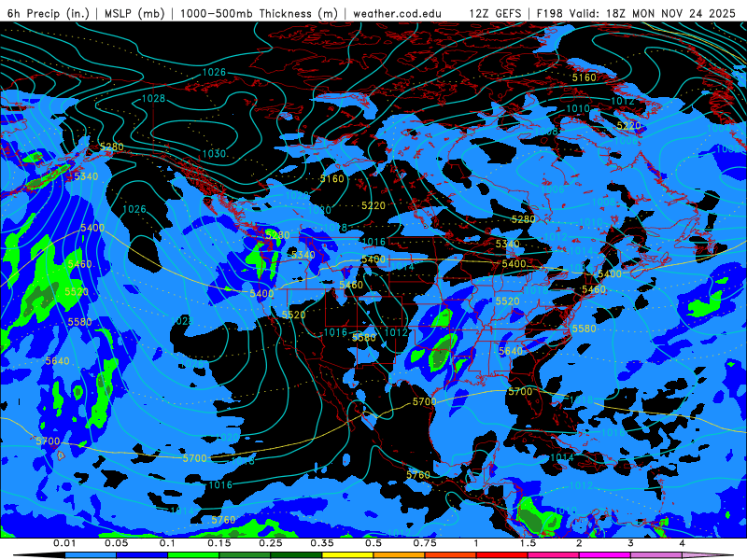Viewport: 747px width, 560px height.
Task: Pick the orange 0.5–0.75 legend swatch
Action: click(x=400, y=555)
